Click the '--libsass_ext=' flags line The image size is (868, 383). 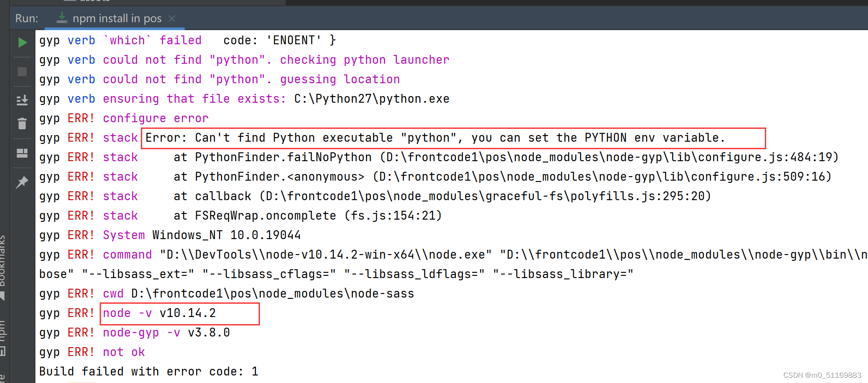point(336,274)
